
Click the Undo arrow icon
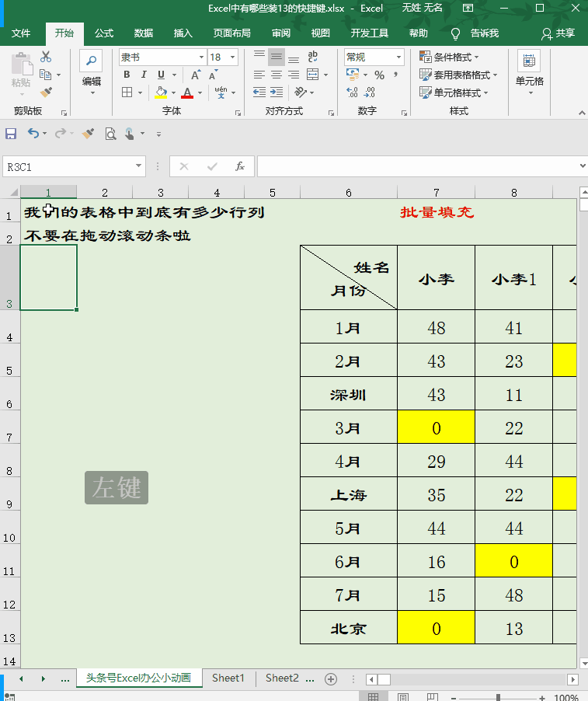tap(33, 133)
